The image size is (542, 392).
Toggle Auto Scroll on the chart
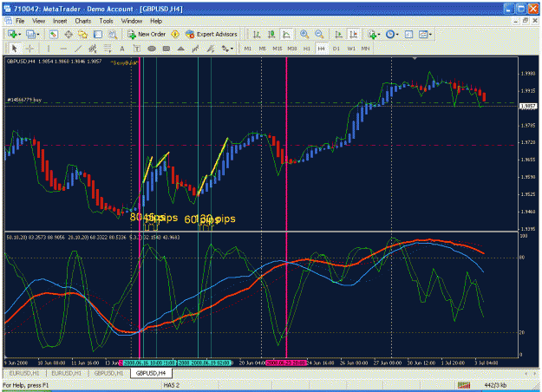pos(338,34)
